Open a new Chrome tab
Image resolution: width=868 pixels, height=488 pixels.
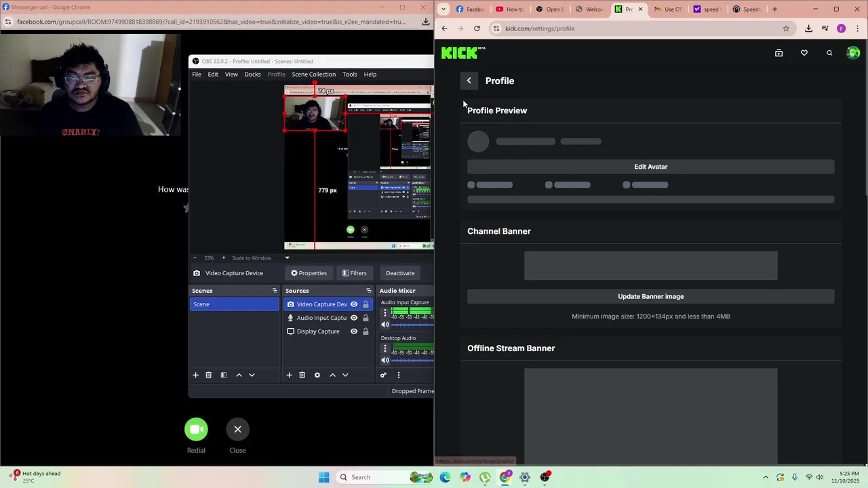point(774,9)
